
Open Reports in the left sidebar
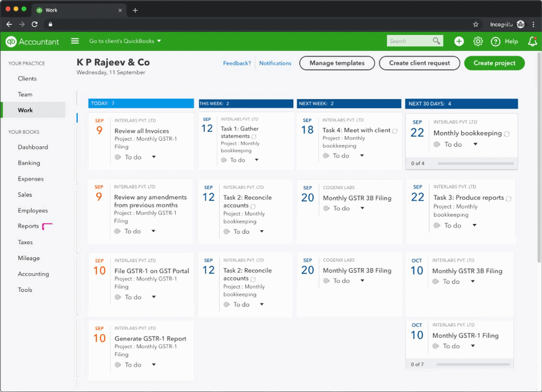(x=28, y=226)
